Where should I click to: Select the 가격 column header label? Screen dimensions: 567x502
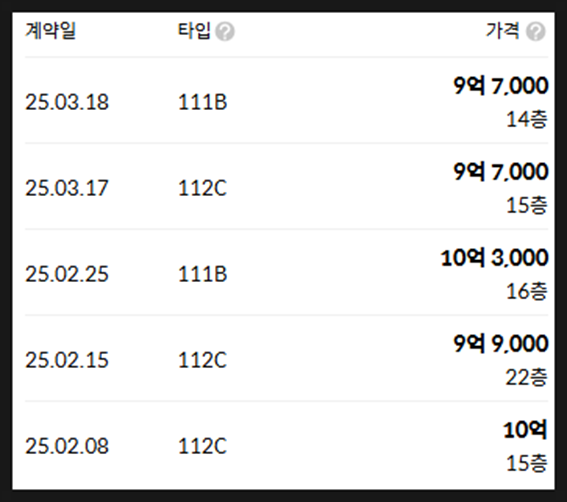coord(503,30)
